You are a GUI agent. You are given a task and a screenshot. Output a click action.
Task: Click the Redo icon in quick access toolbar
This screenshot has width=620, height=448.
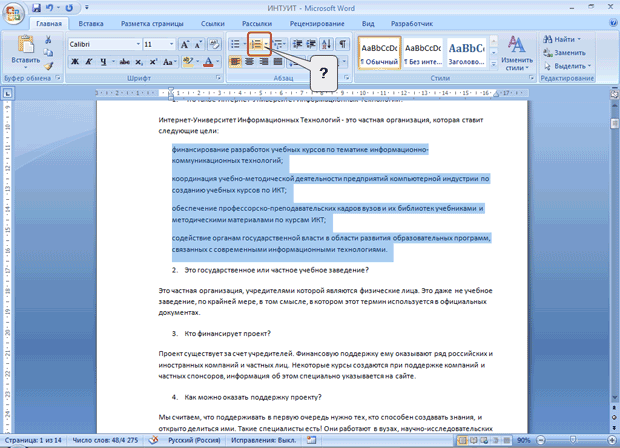point(69,8)
